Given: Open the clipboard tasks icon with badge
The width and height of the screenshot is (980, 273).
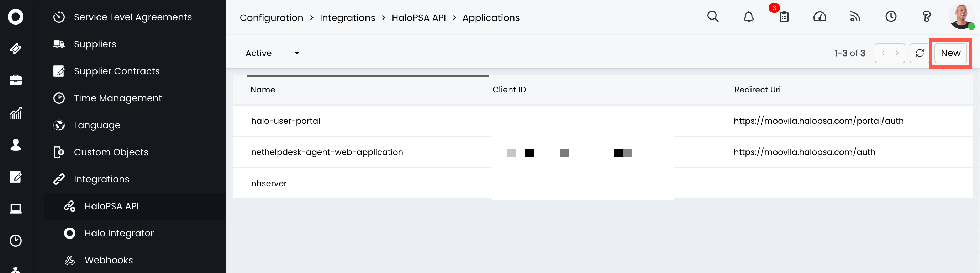Looking at the screenshot, I should point(784,17).
